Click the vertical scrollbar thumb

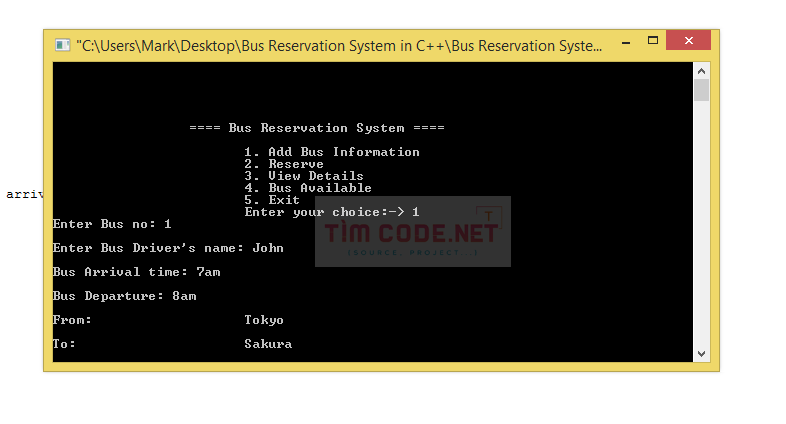tap(701, 90)
